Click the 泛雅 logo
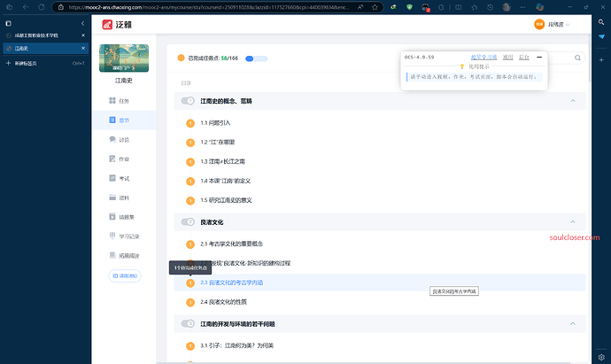This screenshot has height=364, width=611. (x=117, y=25)
